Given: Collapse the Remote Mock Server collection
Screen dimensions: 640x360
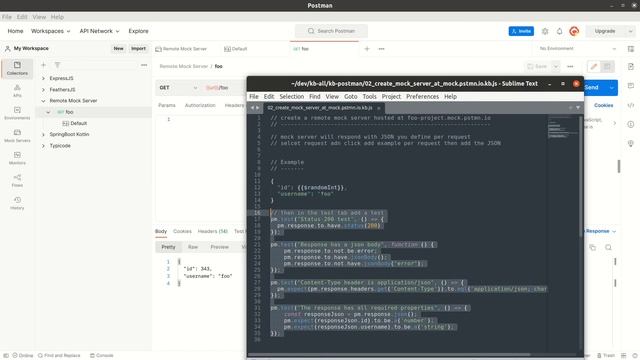Looking at the screenshot, I should [43, 100].
